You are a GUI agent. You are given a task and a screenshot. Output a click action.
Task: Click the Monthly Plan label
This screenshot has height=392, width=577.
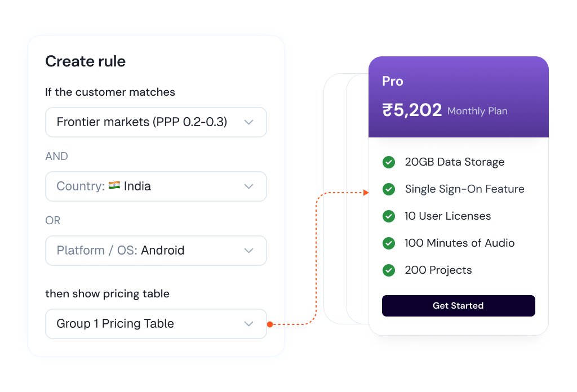477,111
